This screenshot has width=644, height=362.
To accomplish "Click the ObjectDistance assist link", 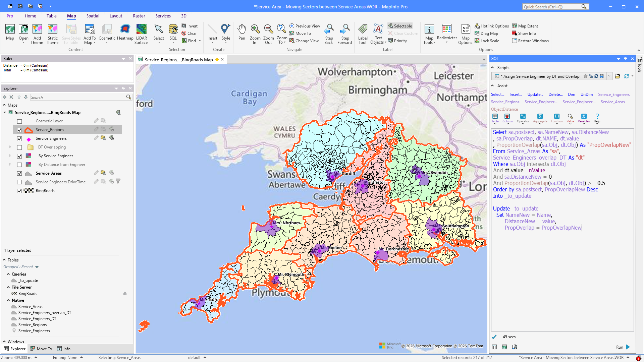I will pyautogui.click(x=504, y=109).
